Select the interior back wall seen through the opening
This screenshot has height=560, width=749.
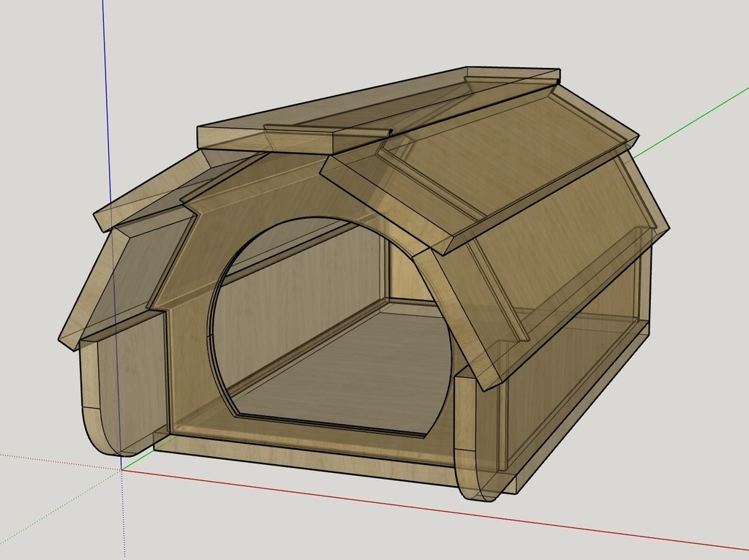412,273
